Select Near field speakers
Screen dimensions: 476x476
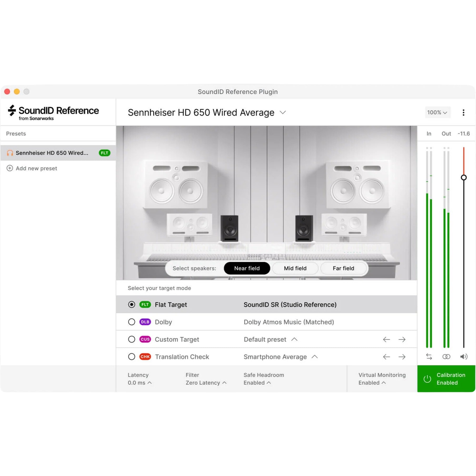coord(247,268)
